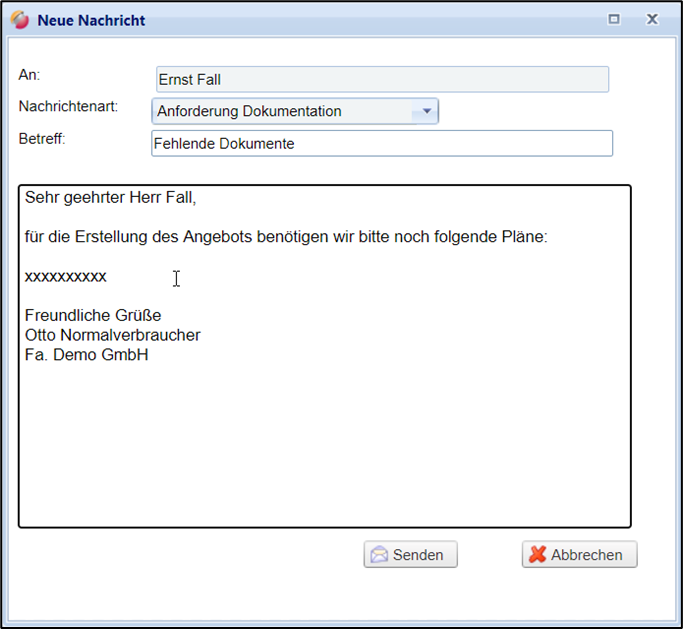Place cursor on the xxxxxxxxxx placeholder

(x=66, y=276)
